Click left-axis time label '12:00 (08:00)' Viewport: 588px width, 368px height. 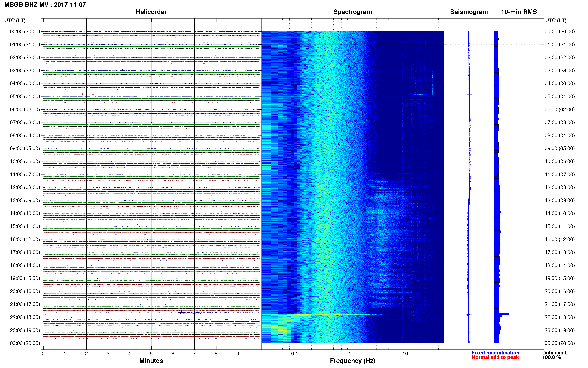click(25, 187)
